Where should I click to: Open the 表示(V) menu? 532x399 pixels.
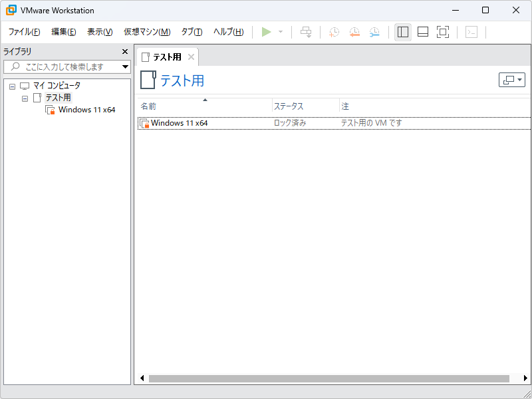tap(100, 32)
